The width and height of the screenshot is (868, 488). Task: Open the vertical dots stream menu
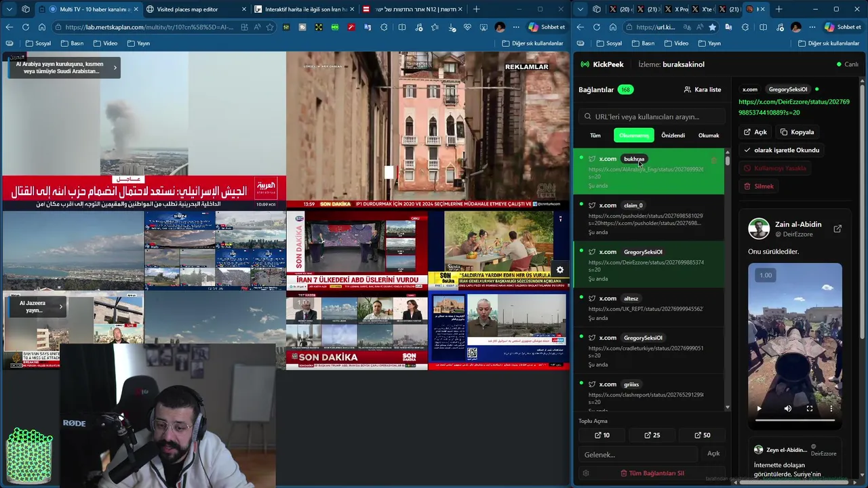tap(560, 218)
